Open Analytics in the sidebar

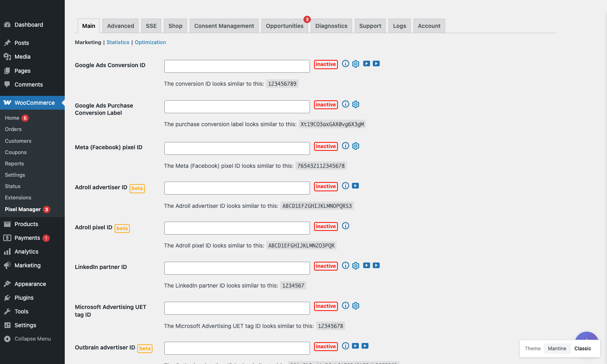tap(32, 252)
